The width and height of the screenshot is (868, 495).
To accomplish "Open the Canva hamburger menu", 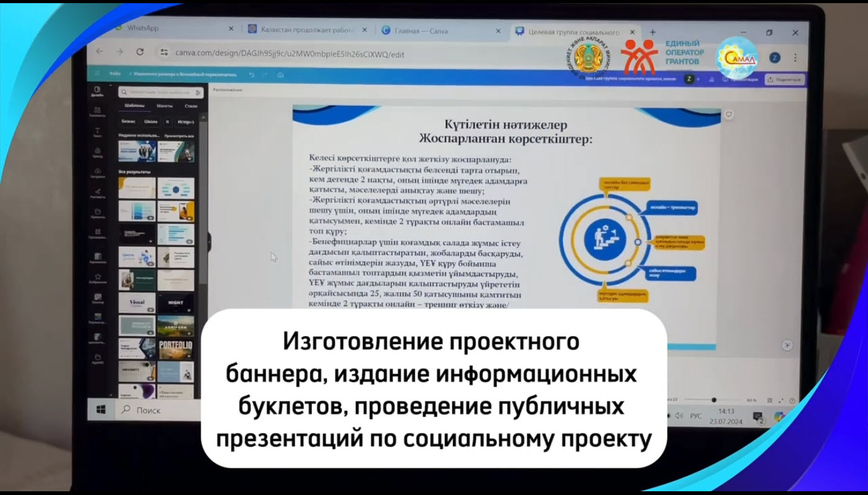I will tap(97, 73).
